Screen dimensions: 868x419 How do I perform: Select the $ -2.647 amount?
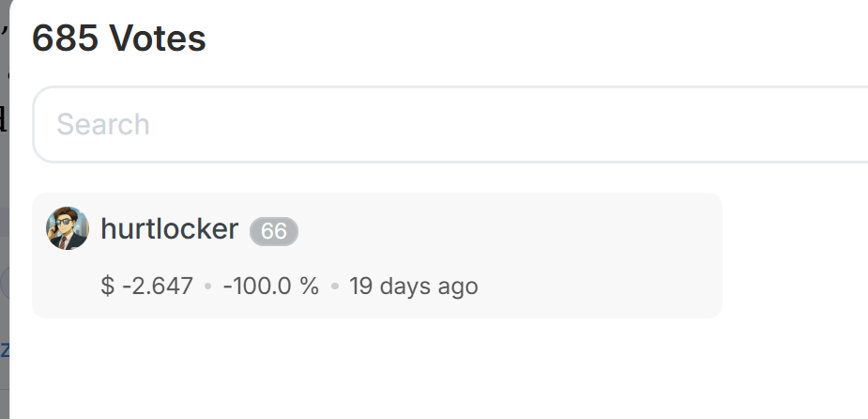pyautogui.click(x=147, y=286)
